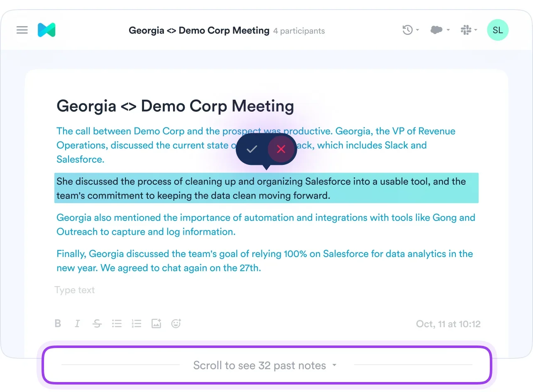Image resolution: width=533 pixels, height=392 pixels.
Task: Expand the history dropdown arrow
Action: point(418,30)
